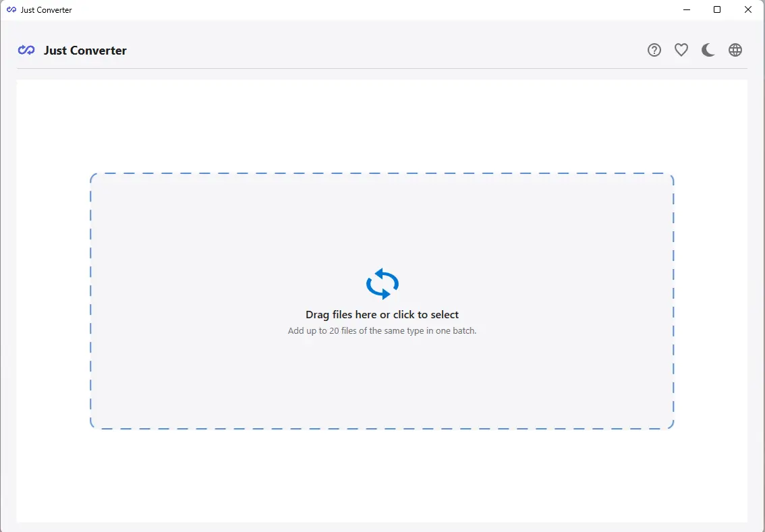
Task: Click the 'Add up to 20 files' hint text
Action: 382,330
